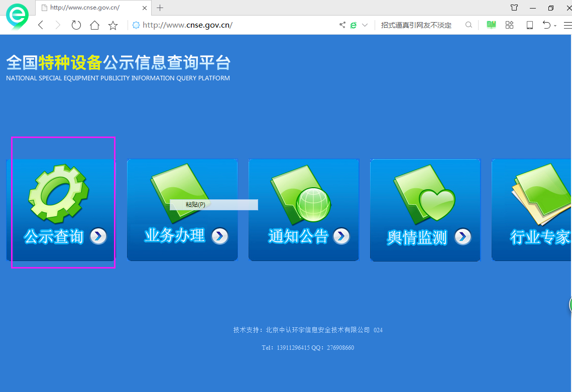Viewport: 572px width, 392px height.
Task: Open the 通知公告 tile
Action: click(x=304, y=210)
